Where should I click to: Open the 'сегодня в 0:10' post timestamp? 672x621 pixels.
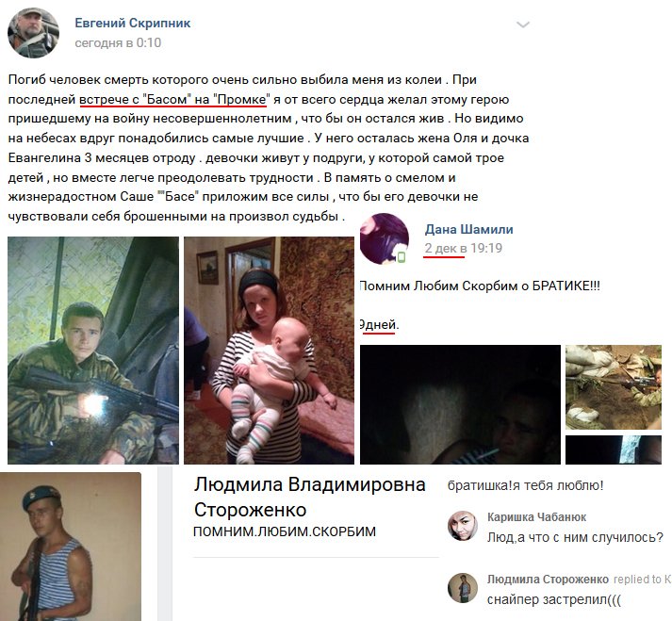point(118,42)
